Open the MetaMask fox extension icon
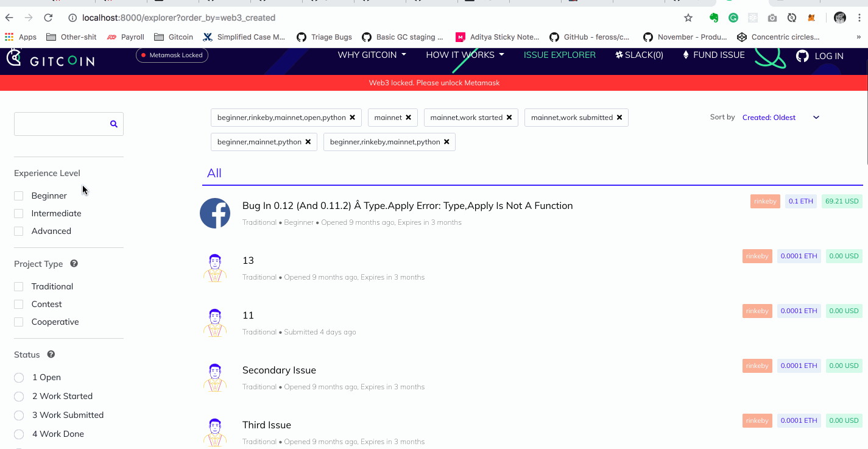Screen dimensions: 868x449 point(811,18)
